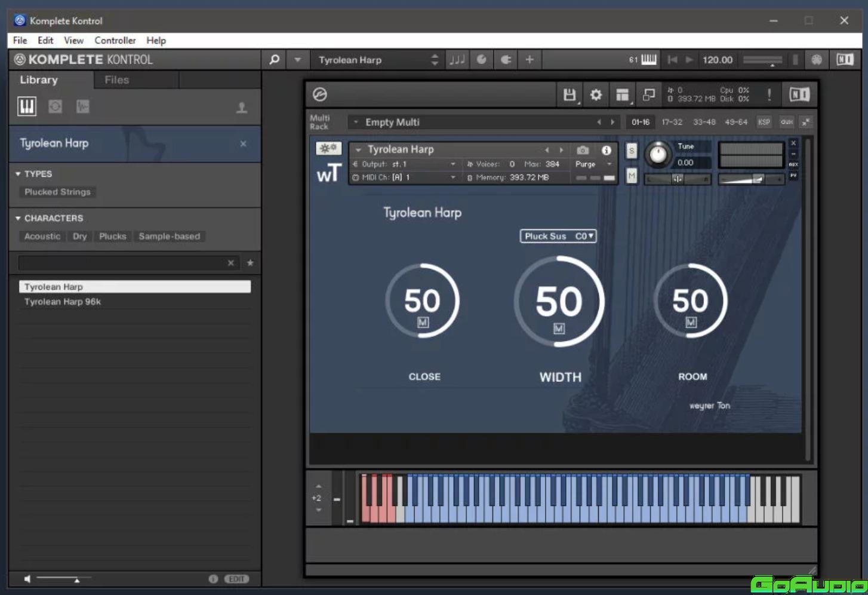Open the Controller menu
Viewport: 868px width, 595px height.
pyautogui.click(x=115, y=40)
